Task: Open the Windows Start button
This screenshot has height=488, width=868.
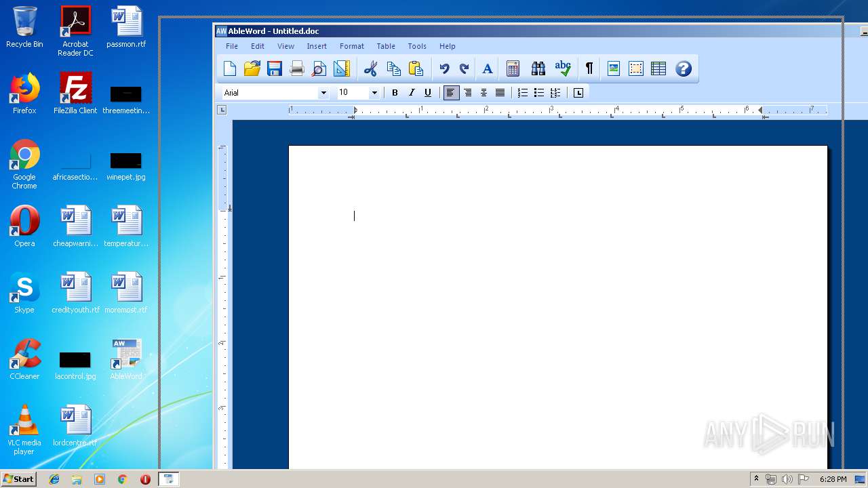Action: (x=18, y=479)
